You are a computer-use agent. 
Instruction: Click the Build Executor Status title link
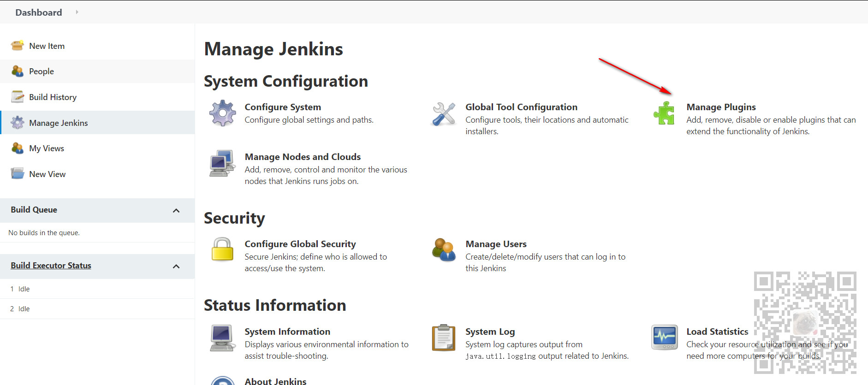point(51,266)
